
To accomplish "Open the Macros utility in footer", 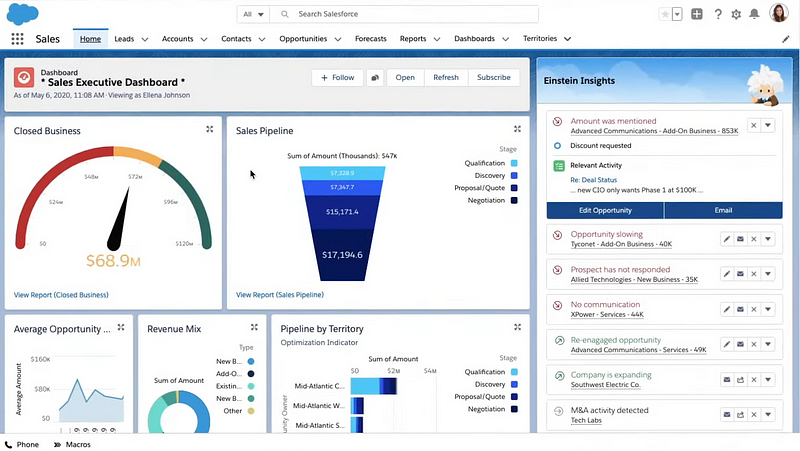I will pos(72,444).
